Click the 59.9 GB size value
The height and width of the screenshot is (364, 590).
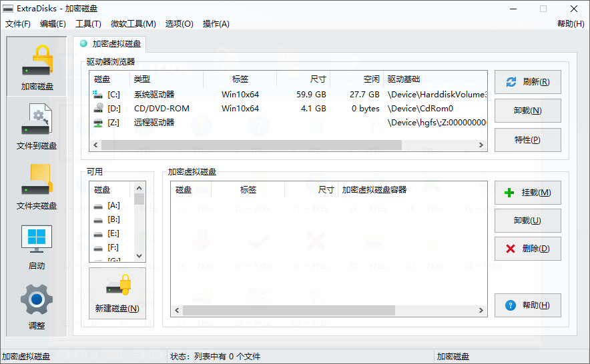[x=311, y=95]
